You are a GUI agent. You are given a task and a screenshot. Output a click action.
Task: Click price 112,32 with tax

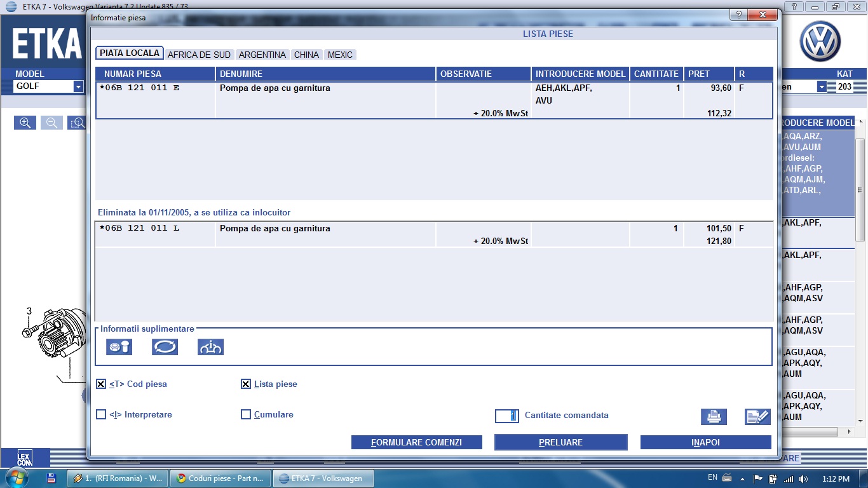719,114
